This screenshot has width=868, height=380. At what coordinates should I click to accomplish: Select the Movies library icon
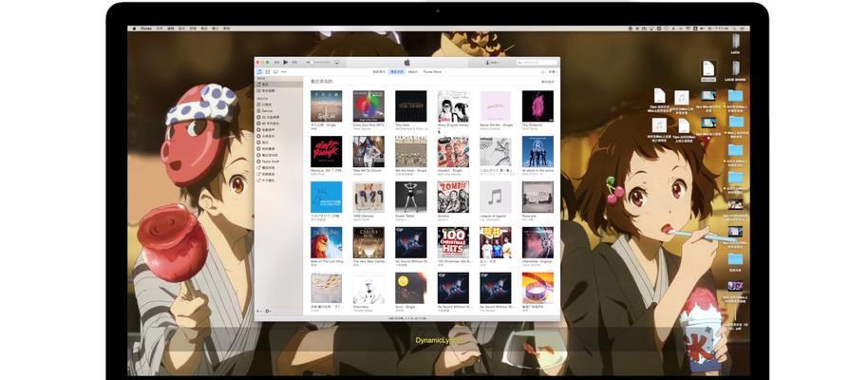pyautogui.click(x=268, y=71)
